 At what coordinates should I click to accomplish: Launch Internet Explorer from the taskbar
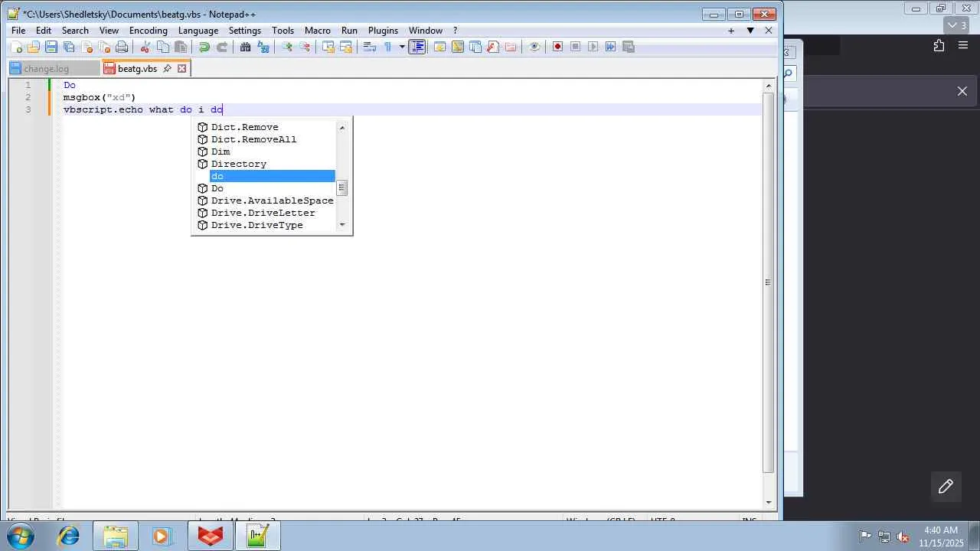tap(69, 536)
